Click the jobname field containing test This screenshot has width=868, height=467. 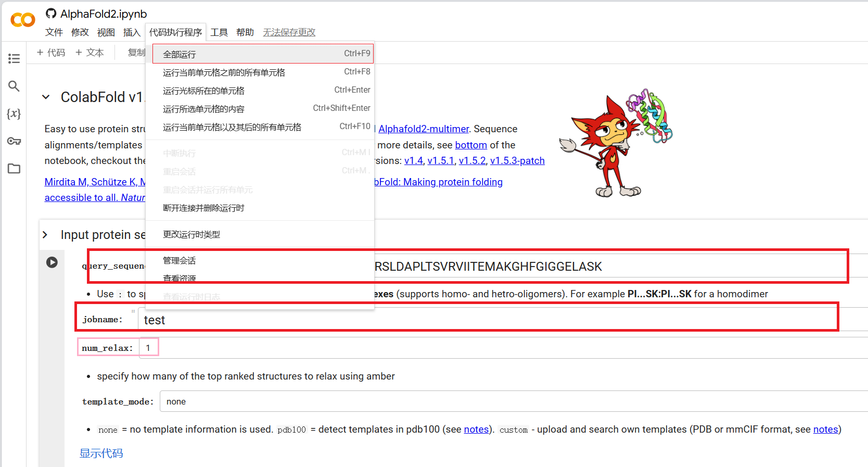click(x=502, y=320)
